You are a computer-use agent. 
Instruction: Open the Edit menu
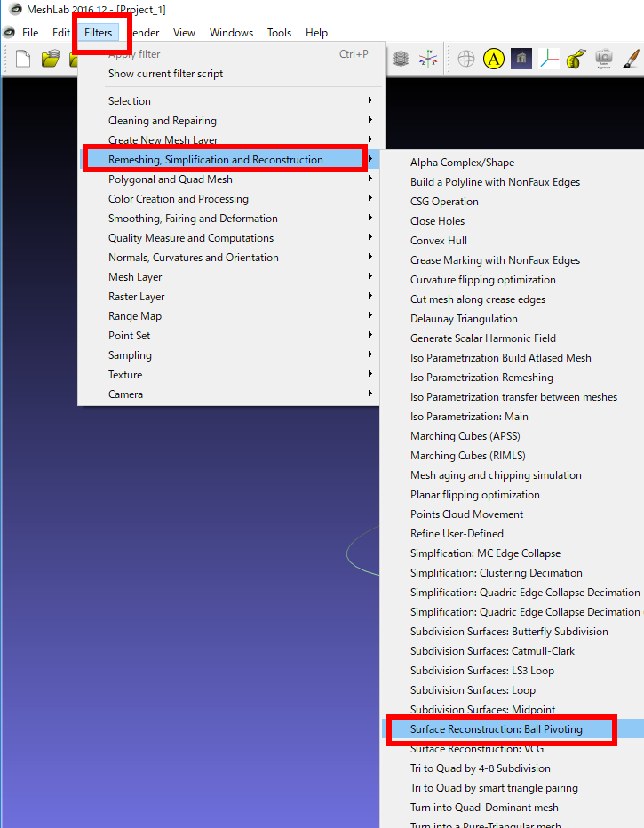pyautogui.click(x=61, y=33)
